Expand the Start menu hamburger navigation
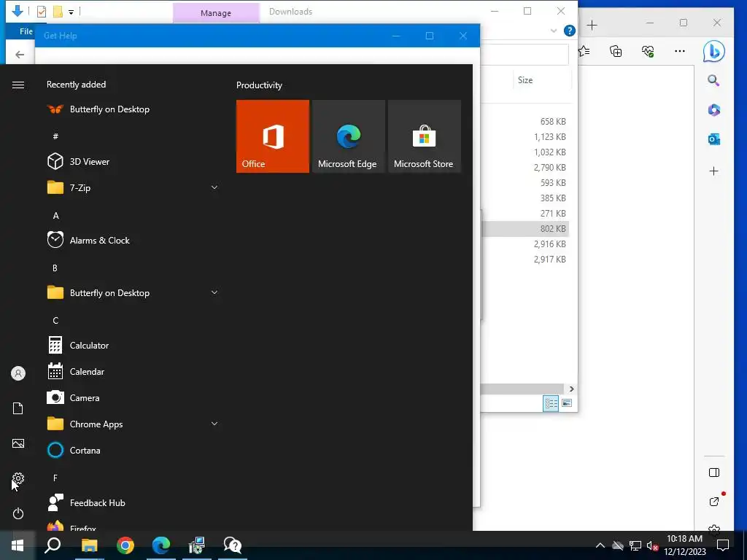This screenshot has height=560, width=747. 18,85
